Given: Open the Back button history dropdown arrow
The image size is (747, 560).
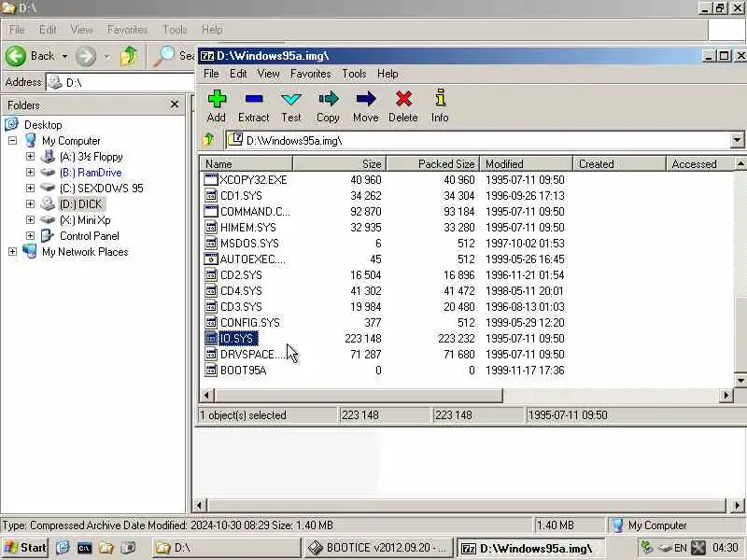Looking at the screenshot, I should point(64,56).
